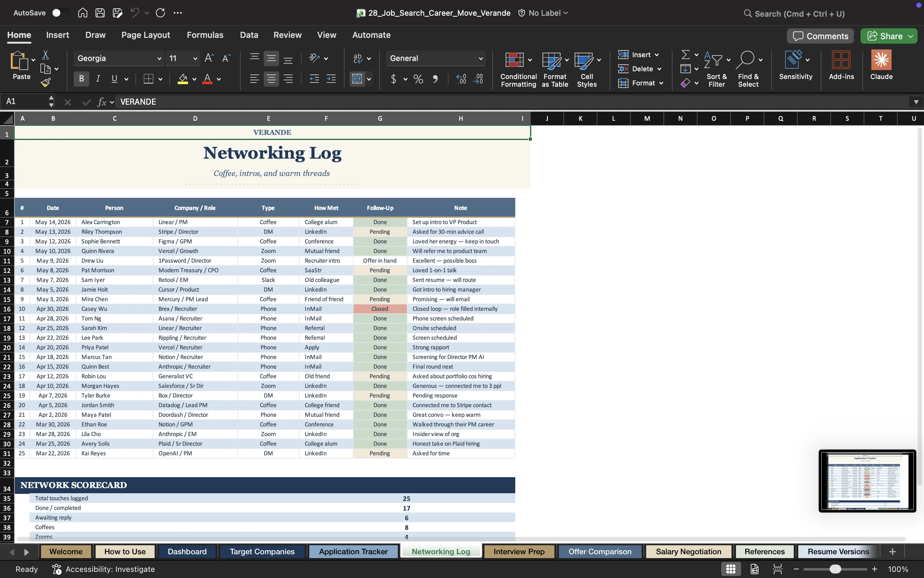Viewport: 924px width, 578px height.
Task: Expand the fill color dropdown arrow
Action: (x=194, y=80)
